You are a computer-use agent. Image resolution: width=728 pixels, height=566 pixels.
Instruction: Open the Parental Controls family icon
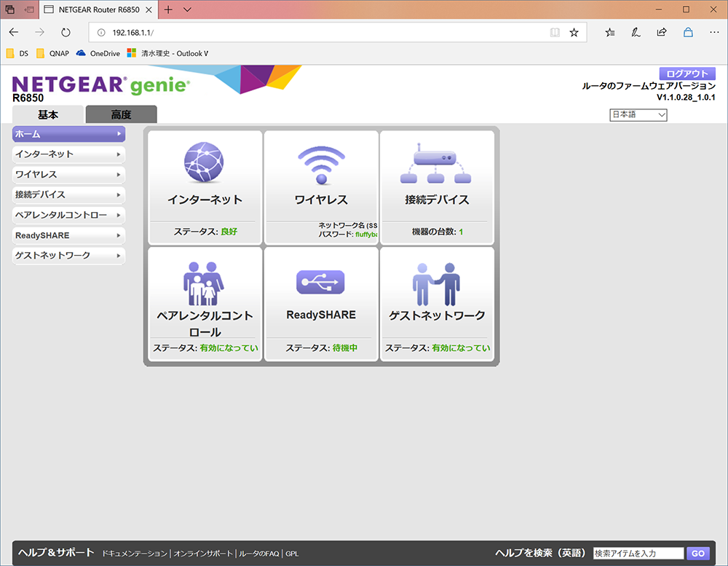[204, 283]
